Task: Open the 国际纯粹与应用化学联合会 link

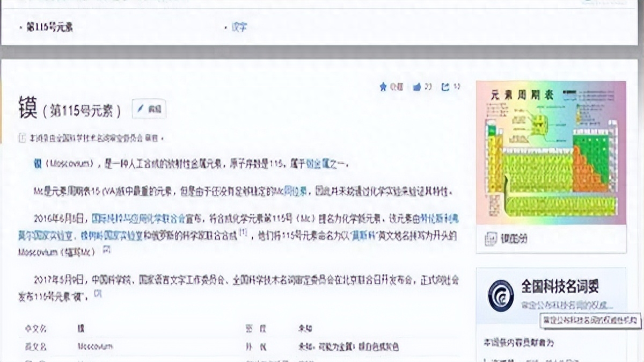Action: (138, 219)
